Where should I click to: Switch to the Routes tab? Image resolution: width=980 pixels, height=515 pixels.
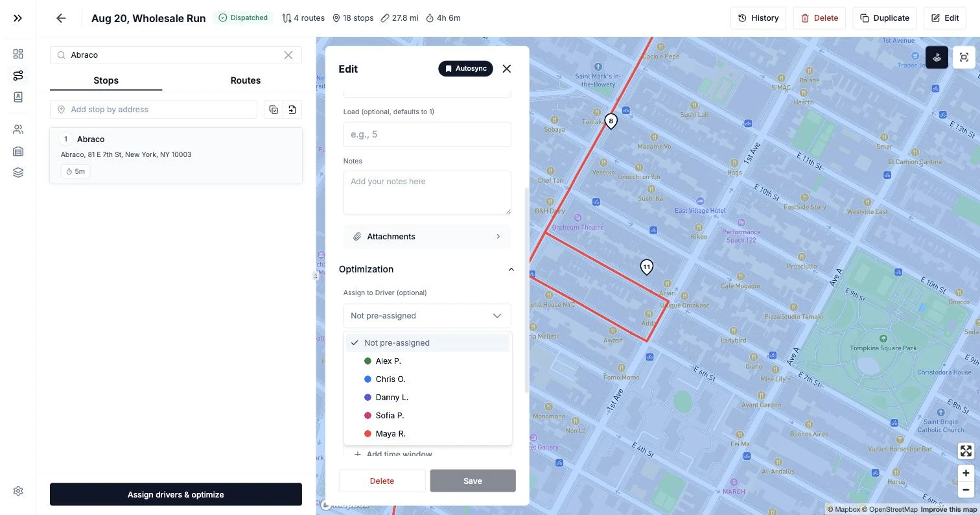tap(245, 80)
